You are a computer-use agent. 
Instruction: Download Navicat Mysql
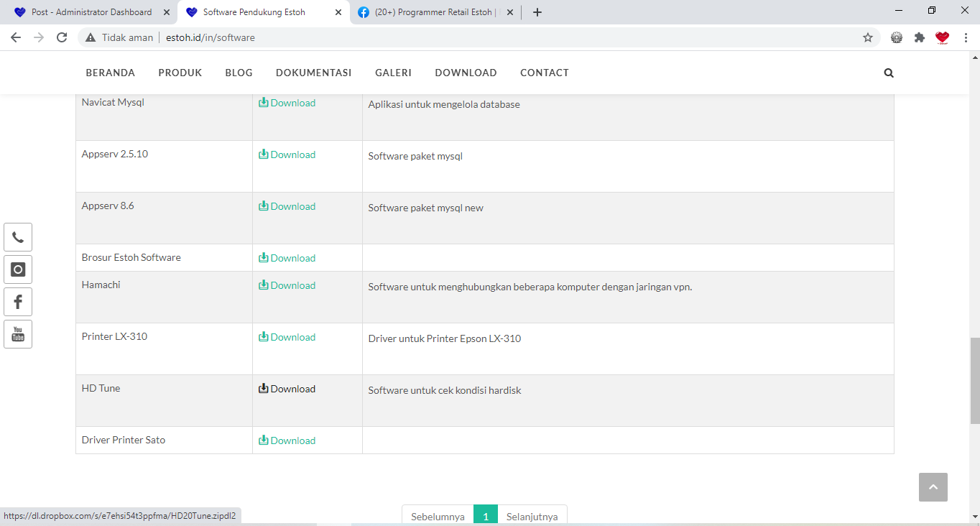[x=287, y=103]
